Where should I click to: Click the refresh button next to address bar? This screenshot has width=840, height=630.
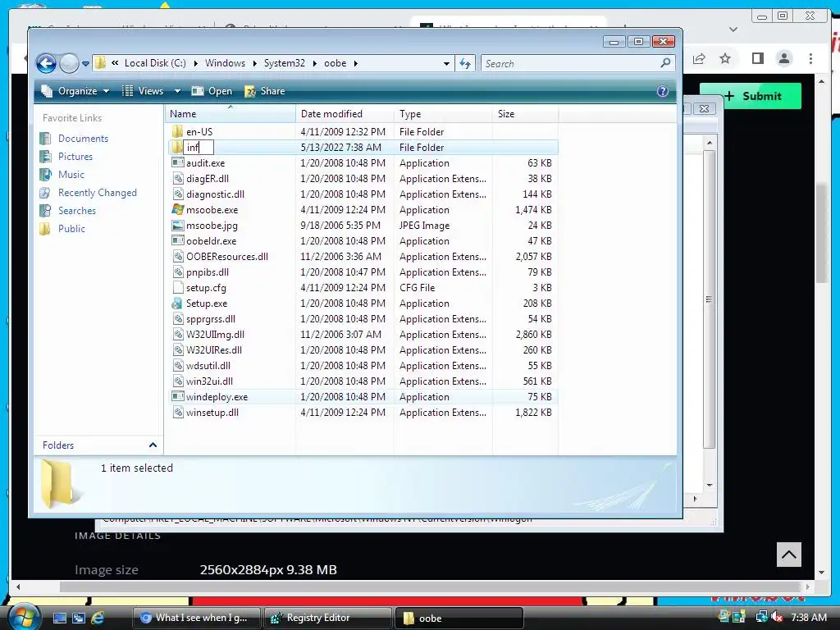(465, 64)
